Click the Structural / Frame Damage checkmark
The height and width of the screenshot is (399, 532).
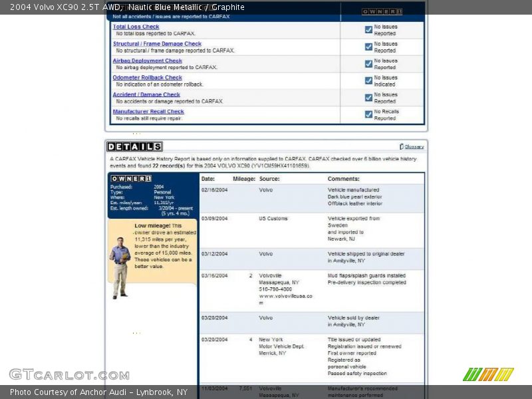368,47
